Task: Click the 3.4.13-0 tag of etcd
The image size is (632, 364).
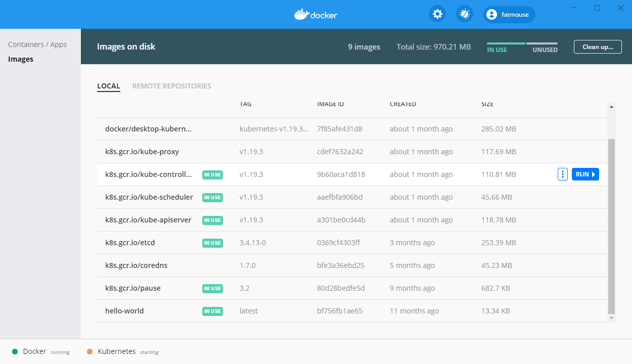Action: (253, 243)
